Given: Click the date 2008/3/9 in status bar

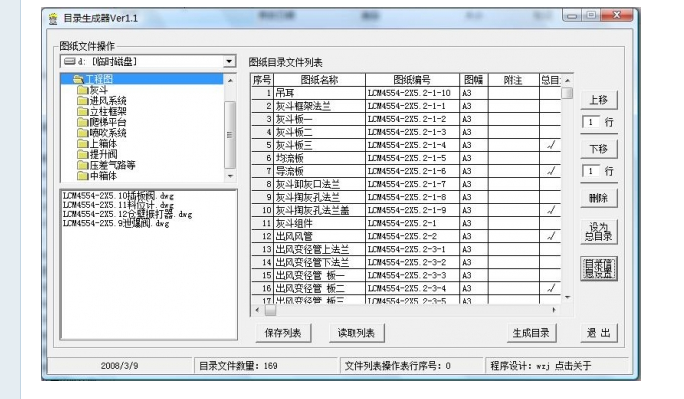Looking at the screenshot, I should coord(120,366).
